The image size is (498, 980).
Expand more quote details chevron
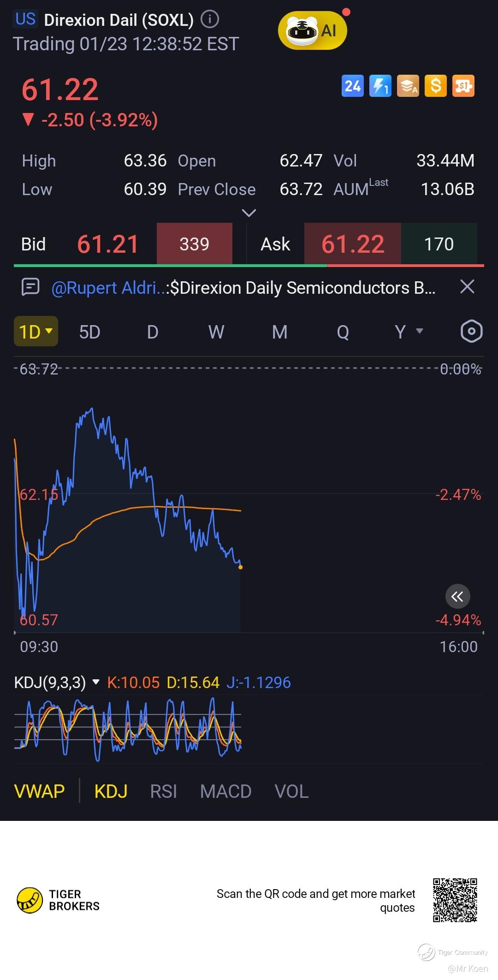point(249,213)
